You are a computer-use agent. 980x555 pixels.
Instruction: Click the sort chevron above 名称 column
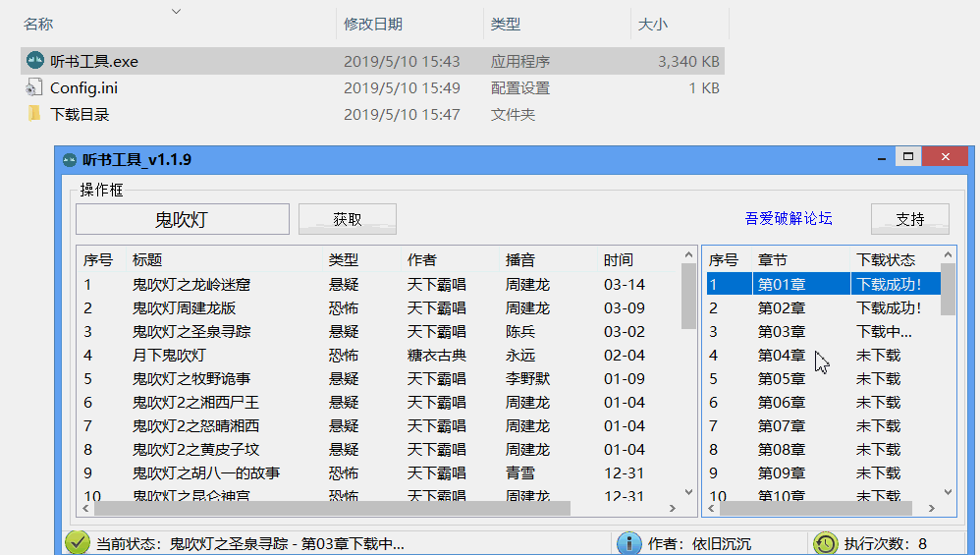coord(176,11)
